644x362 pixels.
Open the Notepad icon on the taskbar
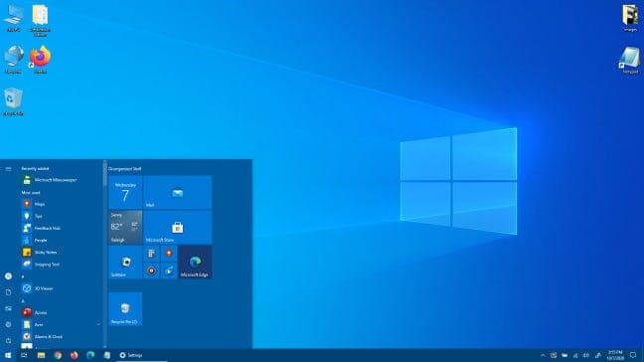106,355
